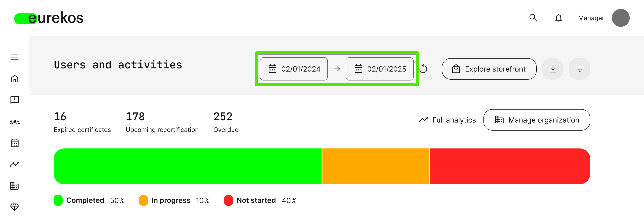Image resolution: width=644 pixels, height=220 pixels.
Task: Pick end date 02/01/2025
Action: (x=379, y=69)
